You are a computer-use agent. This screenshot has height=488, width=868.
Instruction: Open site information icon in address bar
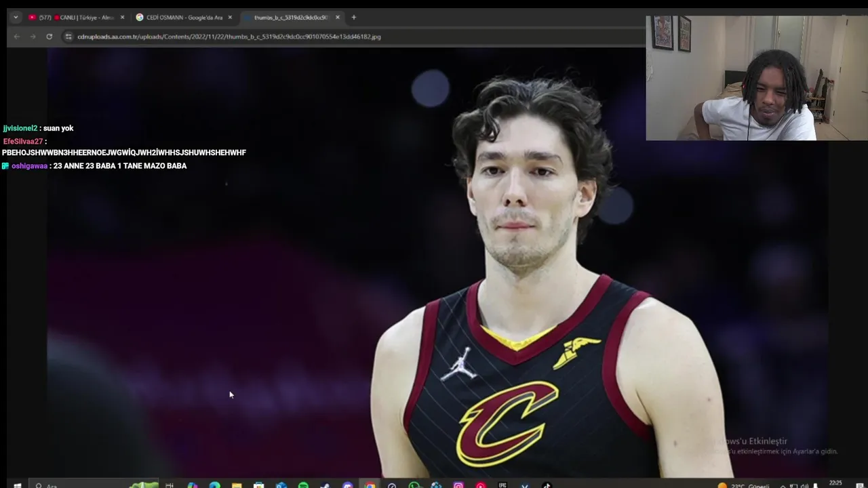[68, 37]
